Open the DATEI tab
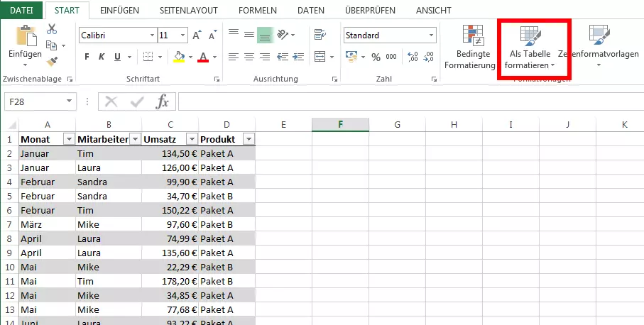Image resolution: width=644 pixels, height=325 pixels. 21,10
